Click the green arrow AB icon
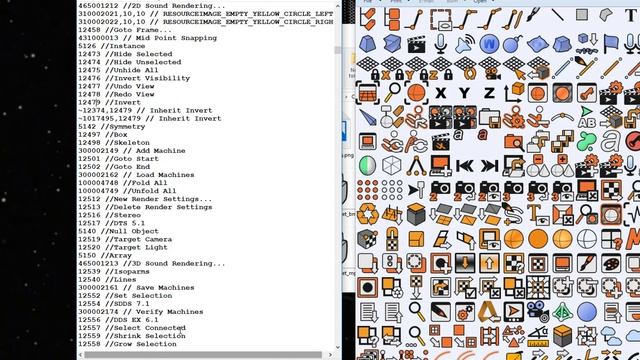The height and width of the screenshot is (360, 640). click(587, 117)
